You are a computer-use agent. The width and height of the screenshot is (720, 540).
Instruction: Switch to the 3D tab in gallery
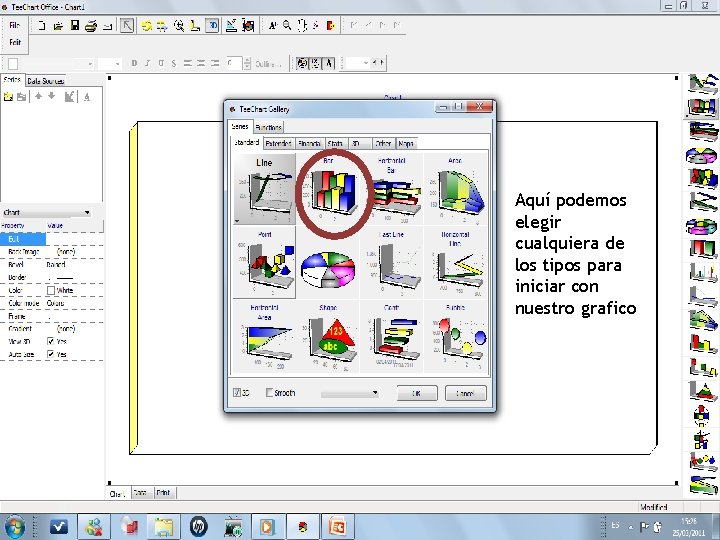tap(359, 144)
